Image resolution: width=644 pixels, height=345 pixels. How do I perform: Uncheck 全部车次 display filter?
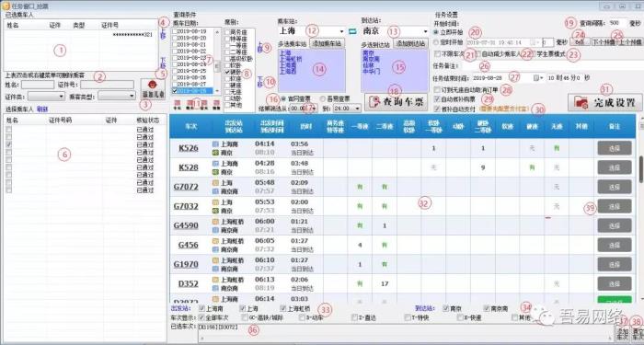click(201, 317)
